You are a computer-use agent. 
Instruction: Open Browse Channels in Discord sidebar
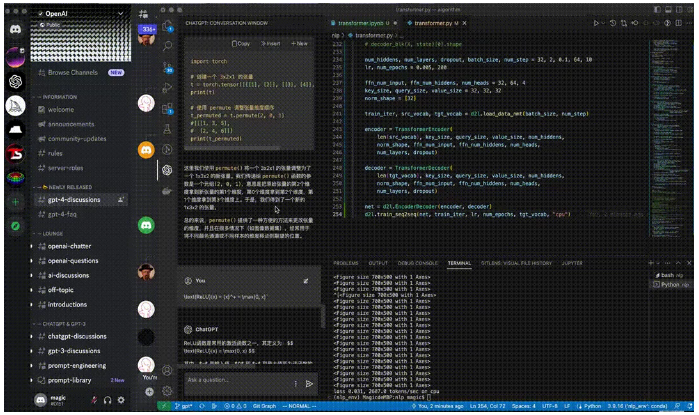(x=72, y=73)
